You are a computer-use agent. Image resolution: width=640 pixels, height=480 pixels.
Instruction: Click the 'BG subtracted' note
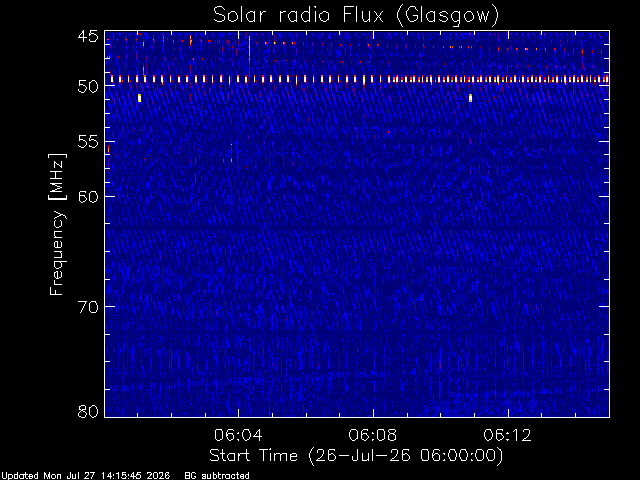point(217,476)
